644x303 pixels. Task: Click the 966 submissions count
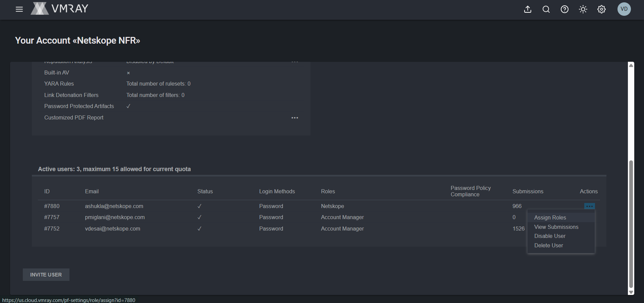(517, 206)
